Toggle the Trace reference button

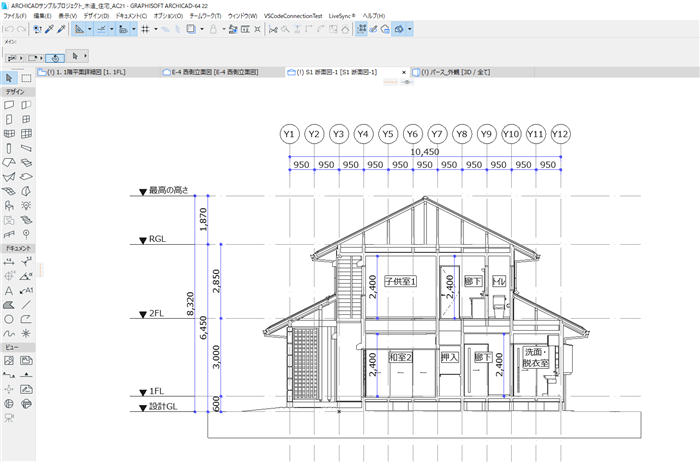[191, 29]
